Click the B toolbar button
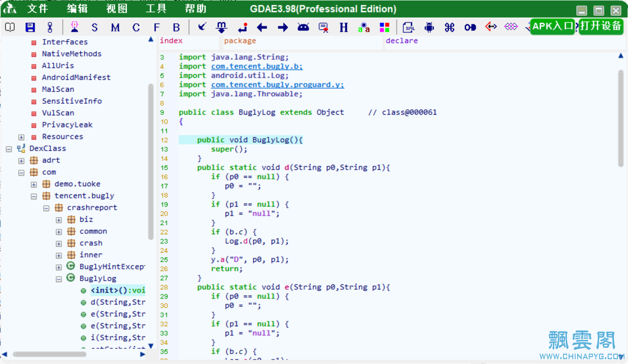The image size is (628, 364). (176, 28)
